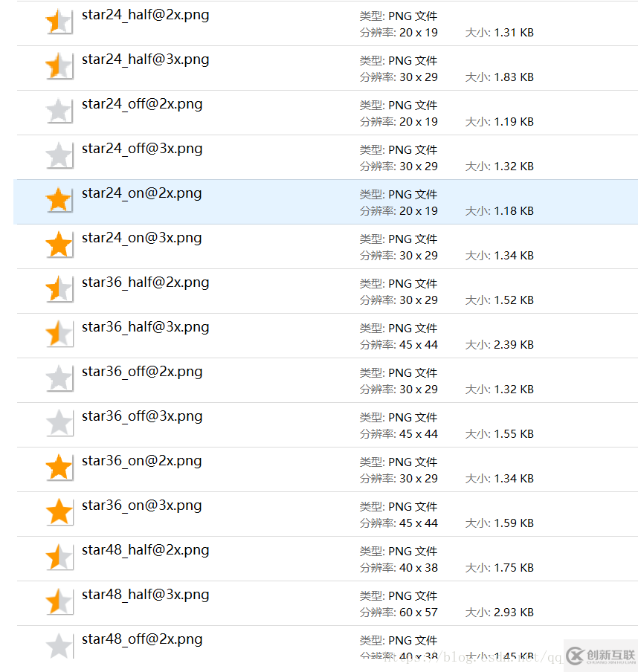Click file name star36_on@2x.png
The width and height of the screenshot is (638, 672).
[x=141, y=461]
